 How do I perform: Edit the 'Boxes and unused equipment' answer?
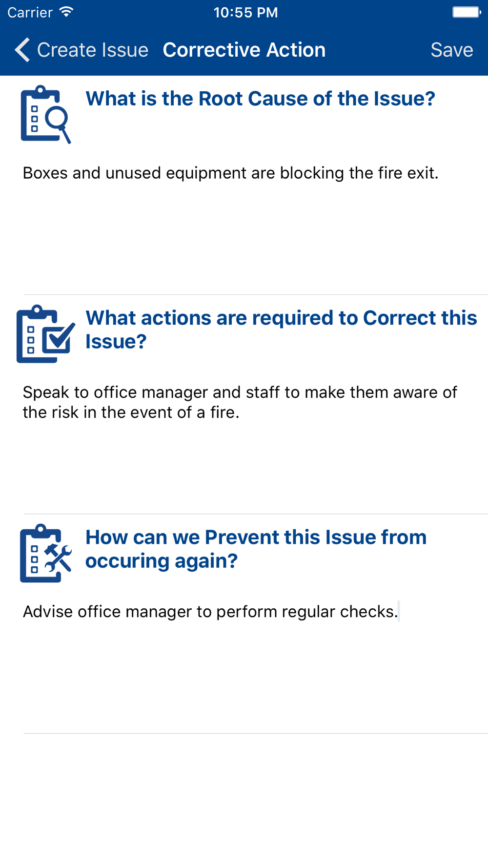click(230, 173)
